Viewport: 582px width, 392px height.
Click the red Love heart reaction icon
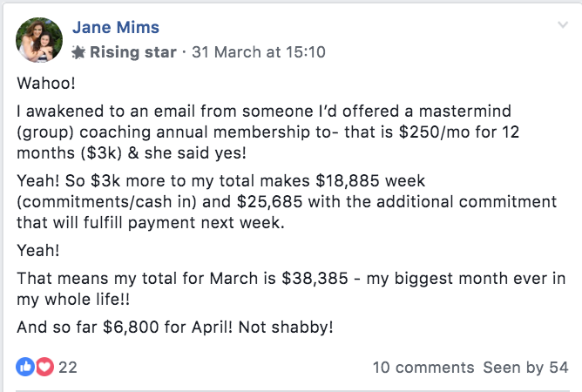[x=44, y=368]
